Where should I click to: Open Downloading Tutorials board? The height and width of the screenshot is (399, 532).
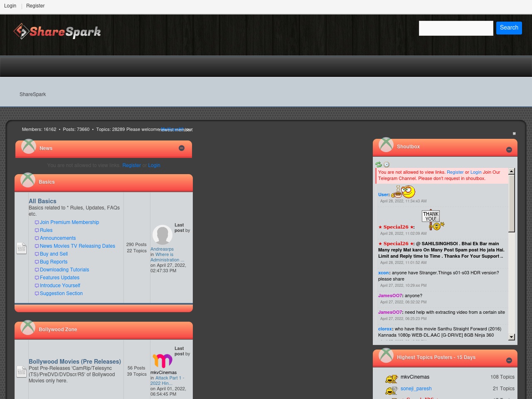(64, 270)
